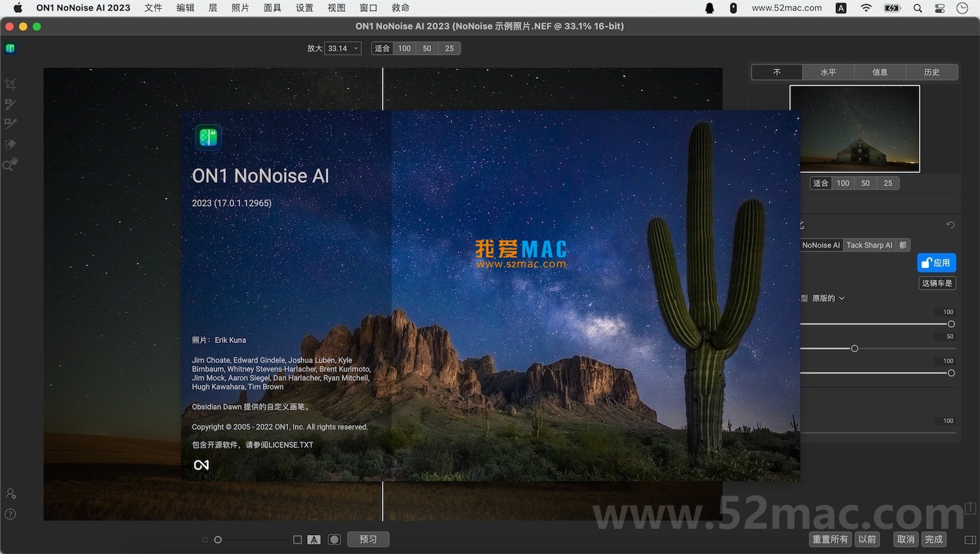Click the luminance slider handle at 50
The width and height of the screenshot is (980, 554).
pyautogui.click(x=855, y=348)
